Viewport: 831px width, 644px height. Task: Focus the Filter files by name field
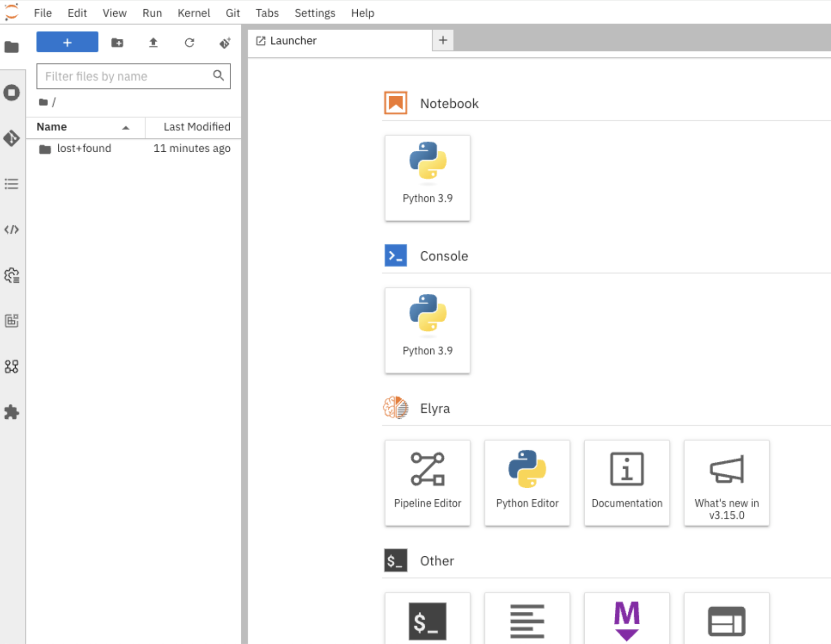[133, 76]
